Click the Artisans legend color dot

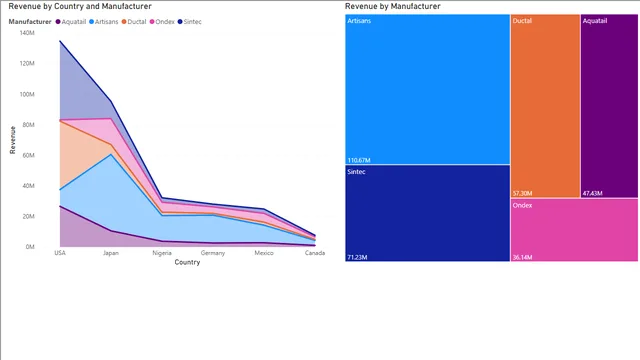(x=91, y=22)
